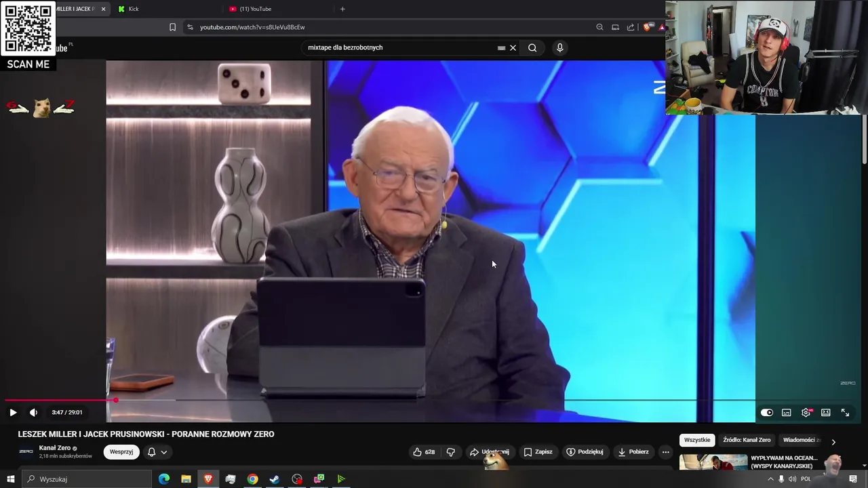Show hidden system tray icons chevron
This screenshot has width=868, height=488.
coord(770,479)
